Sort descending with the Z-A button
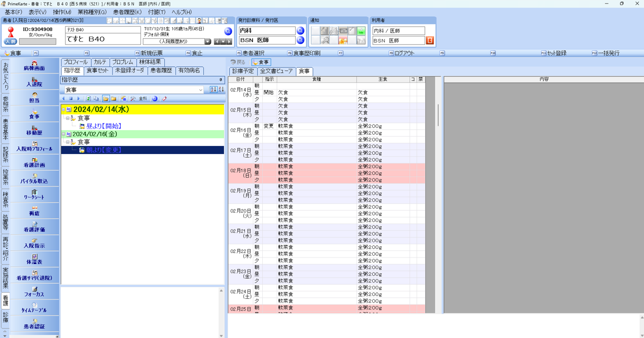The width and height of the screenshot is (644, 338). click(x=221, y=90)
